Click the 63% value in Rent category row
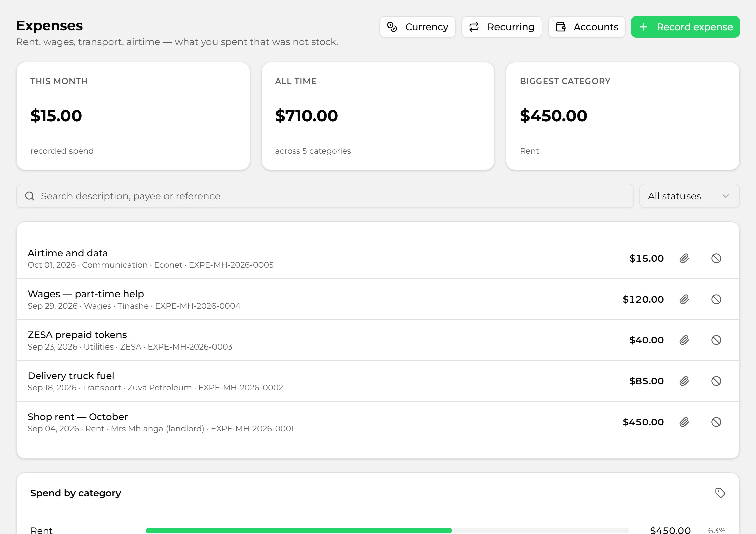 coord(717,530)
